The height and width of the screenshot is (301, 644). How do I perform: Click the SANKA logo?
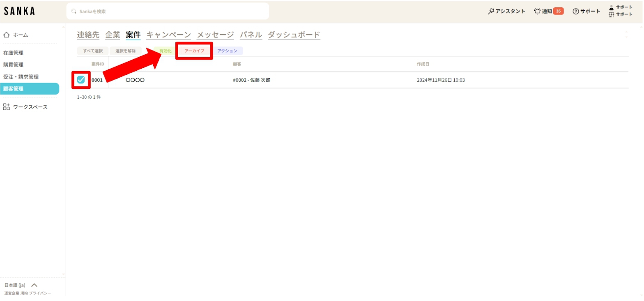click(19, 12)
